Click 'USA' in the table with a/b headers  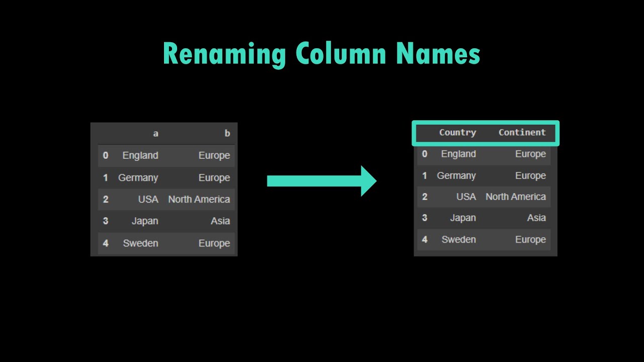tap(148, 199)
